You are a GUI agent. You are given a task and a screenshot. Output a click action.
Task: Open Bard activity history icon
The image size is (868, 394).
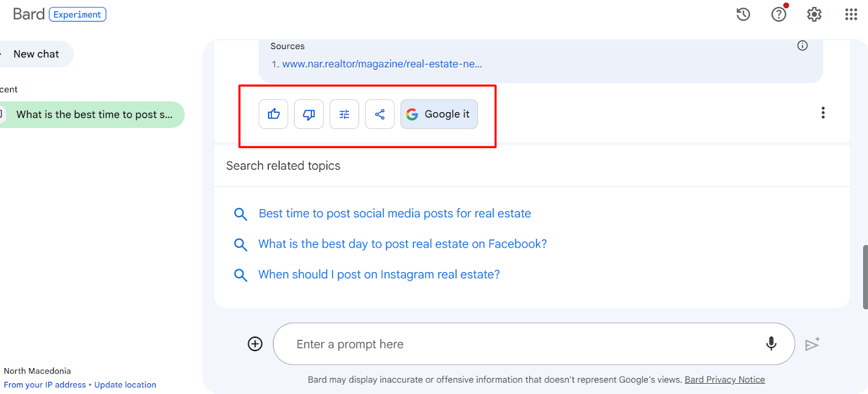click(743, 14)
